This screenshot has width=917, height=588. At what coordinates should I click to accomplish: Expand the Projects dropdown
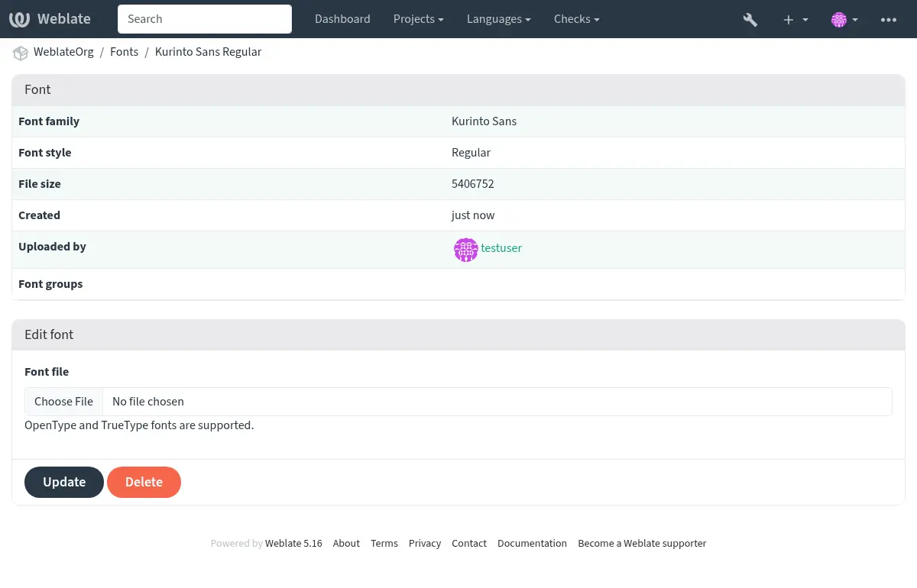point(418,19)
